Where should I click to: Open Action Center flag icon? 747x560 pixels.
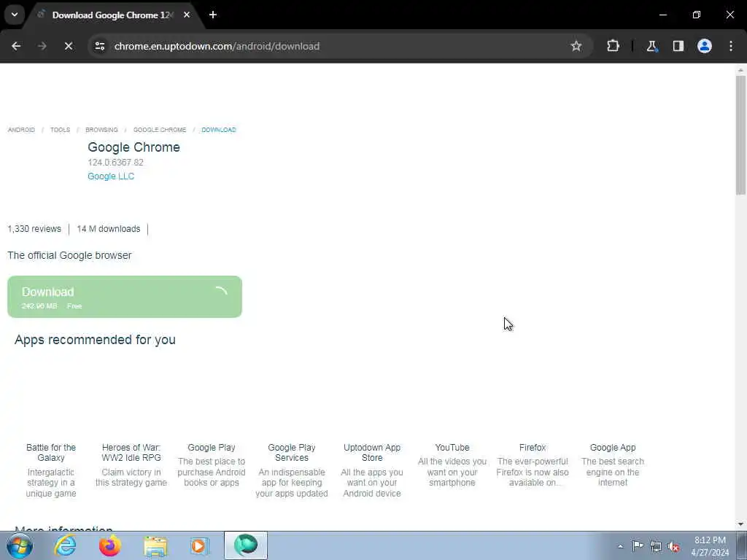coord(638,546)
